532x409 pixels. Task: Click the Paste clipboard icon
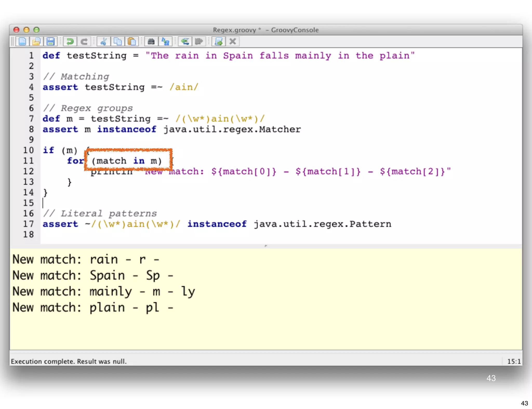132,42
